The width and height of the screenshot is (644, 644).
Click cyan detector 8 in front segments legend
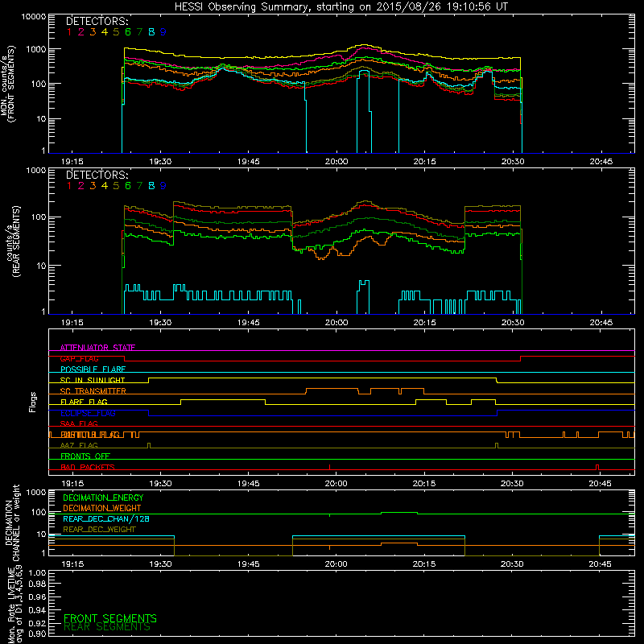coord(151,32)
